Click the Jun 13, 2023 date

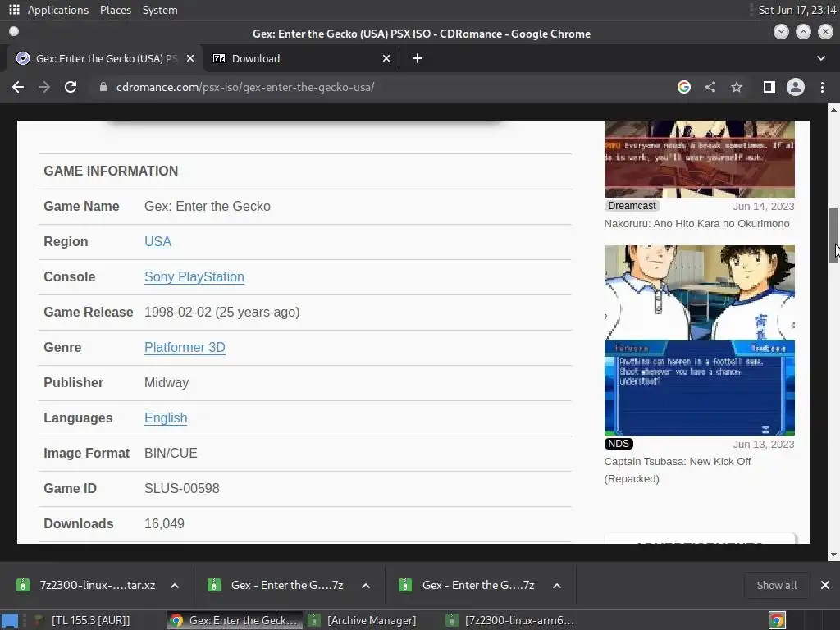coord(764,444)
